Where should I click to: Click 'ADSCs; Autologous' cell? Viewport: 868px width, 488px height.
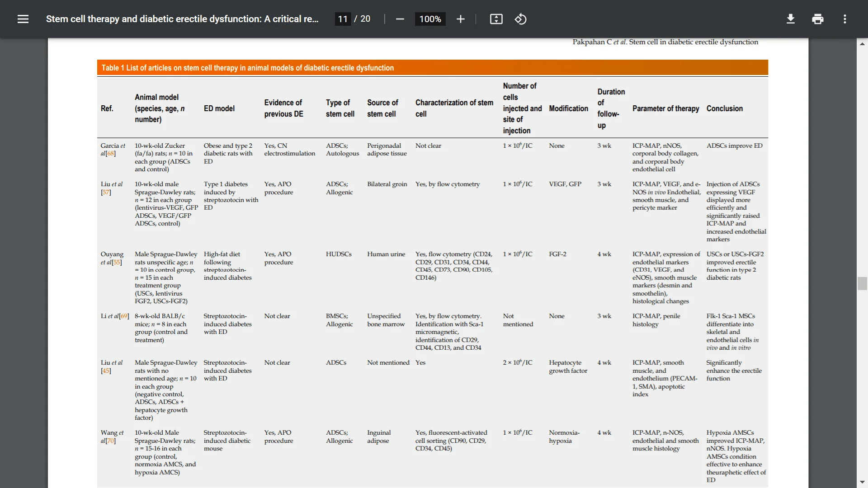tap(342, 150)
